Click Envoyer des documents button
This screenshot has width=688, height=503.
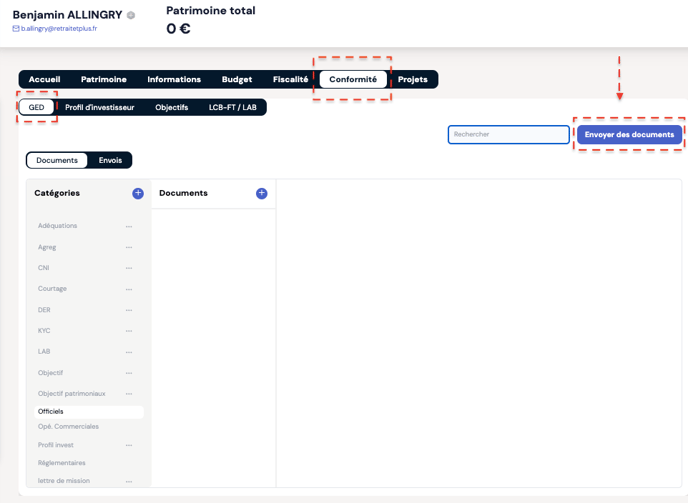tap(630, 134)
